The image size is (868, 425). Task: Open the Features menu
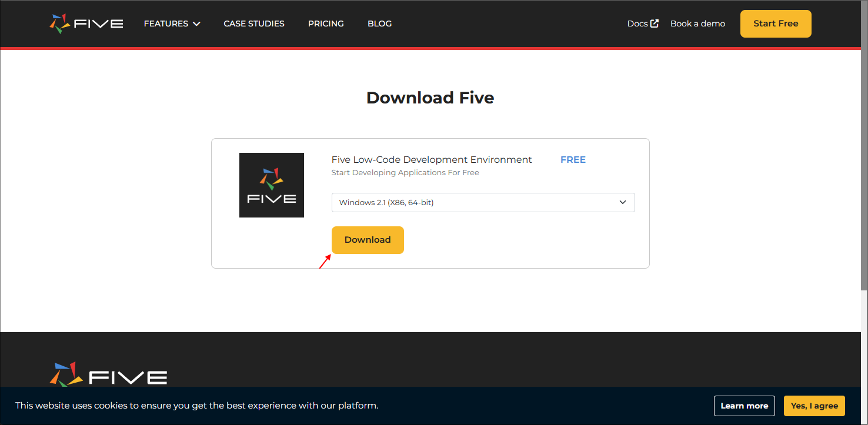(x=172, y=24)
